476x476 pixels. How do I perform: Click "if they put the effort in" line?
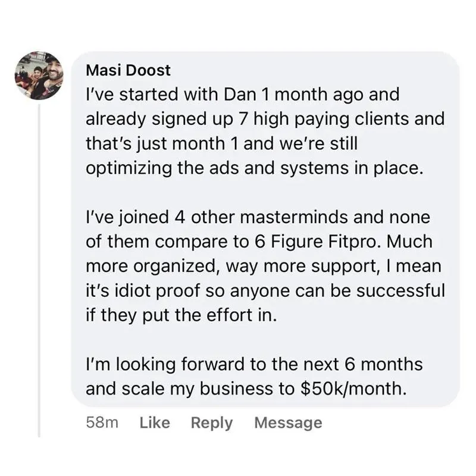click(x=181, y=315)
